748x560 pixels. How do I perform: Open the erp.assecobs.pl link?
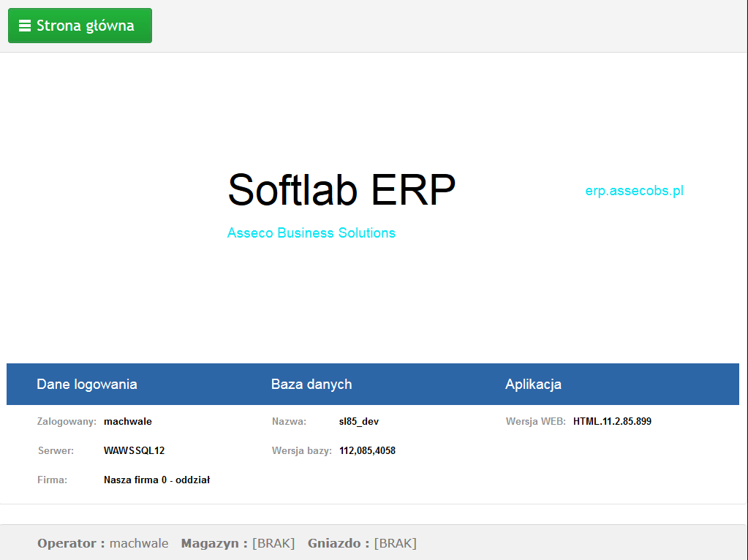point(634,191)
